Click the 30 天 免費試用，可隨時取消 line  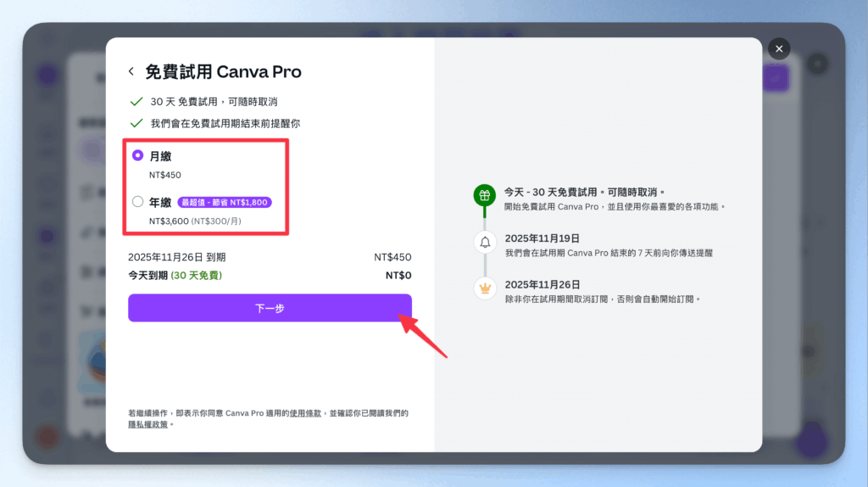tap(214, 102)
